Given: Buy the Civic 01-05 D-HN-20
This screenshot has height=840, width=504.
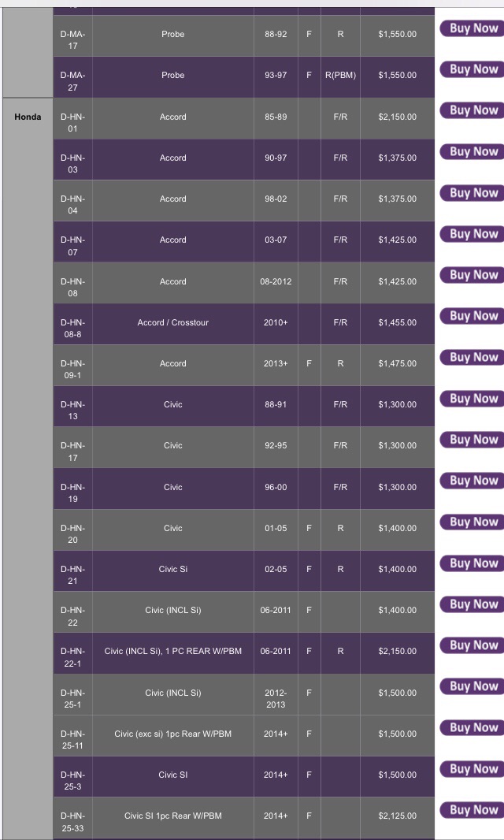Looking at the screenshot, I should (x=472, y=522).
